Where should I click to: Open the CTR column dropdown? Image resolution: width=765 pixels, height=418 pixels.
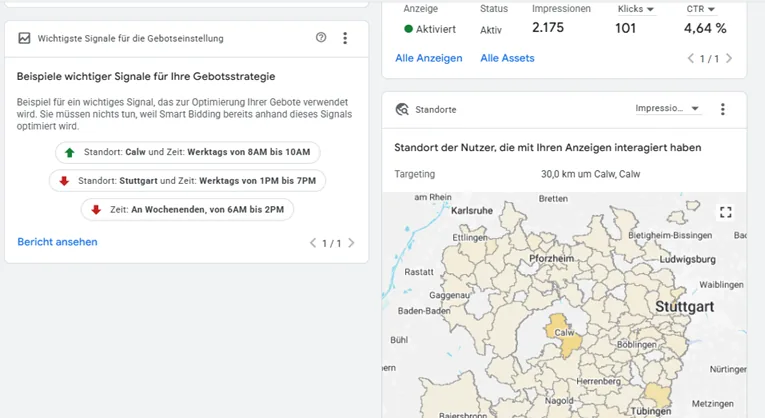pyautogui.click(x=701, y=9)
